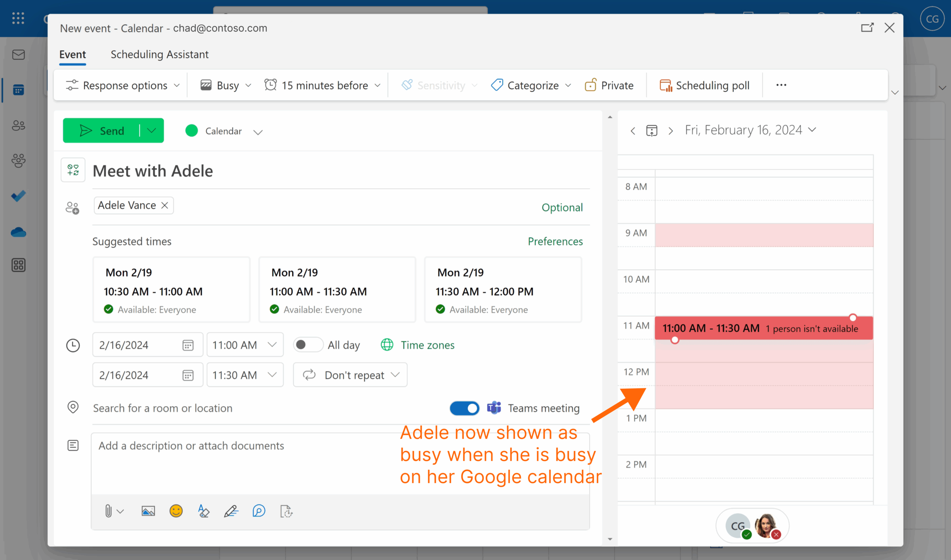The width and height of the screenshot is (951, 560).
Task: Open Calendar in the left sidebar
Action: (x=18, y=90)
